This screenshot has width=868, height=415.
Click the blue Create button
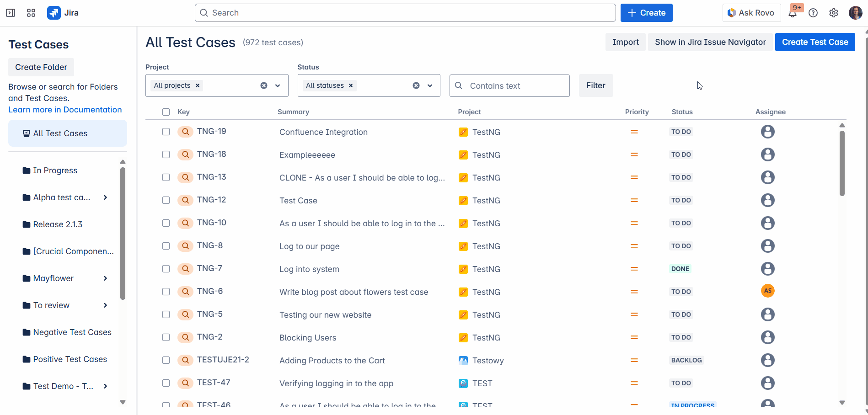coord(646,13)
